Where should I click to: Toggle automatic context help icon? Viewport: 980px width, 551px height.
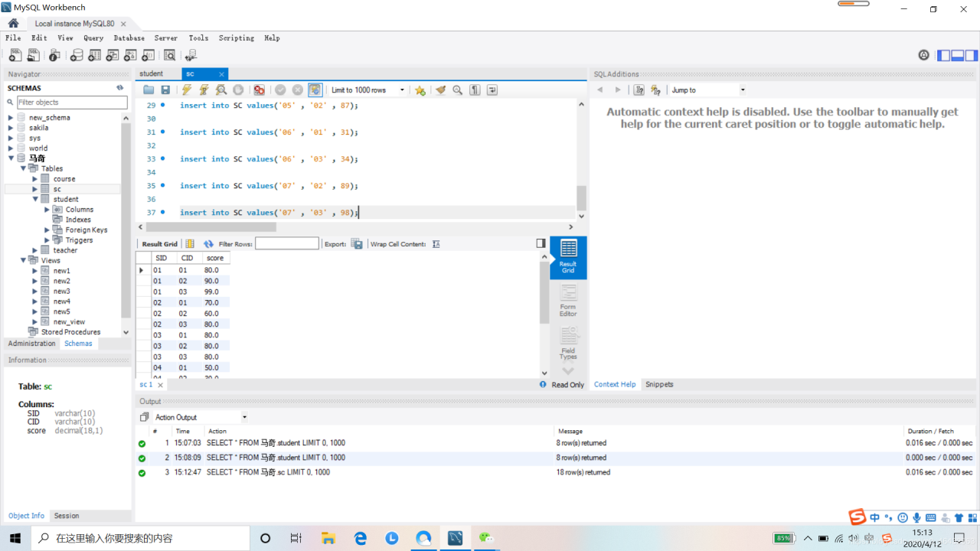(x=655, y=90)
